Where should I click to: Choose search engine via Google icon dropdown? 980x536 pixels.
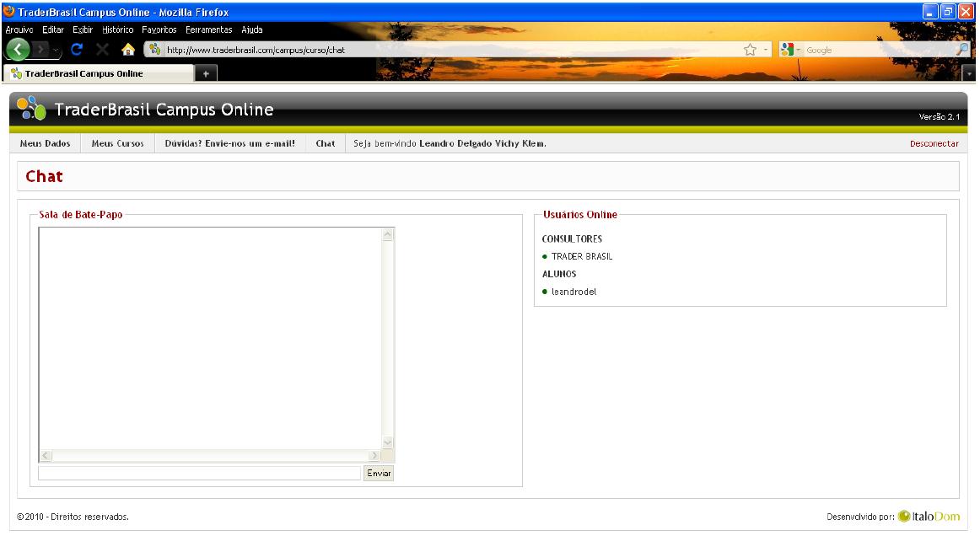click(x=790, y=50)
